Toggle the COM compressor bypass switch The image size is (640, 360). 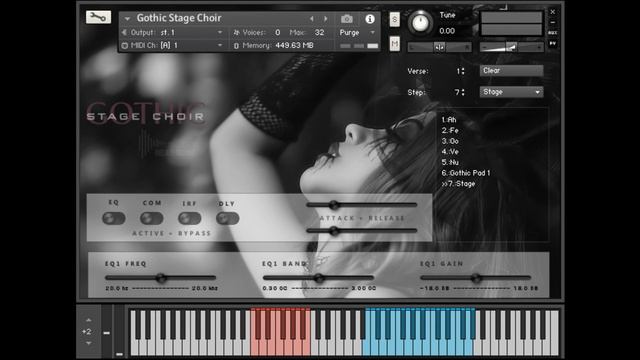151,218
